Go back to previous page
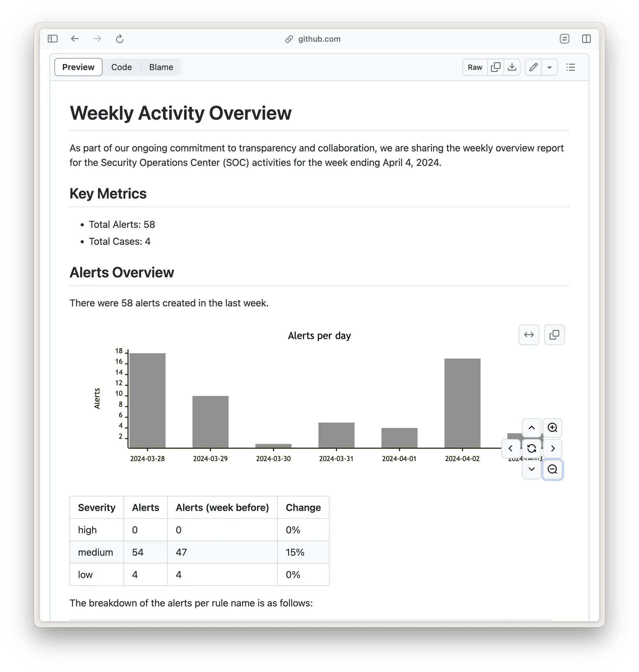 pyautogui.click(x=75, y=39)
